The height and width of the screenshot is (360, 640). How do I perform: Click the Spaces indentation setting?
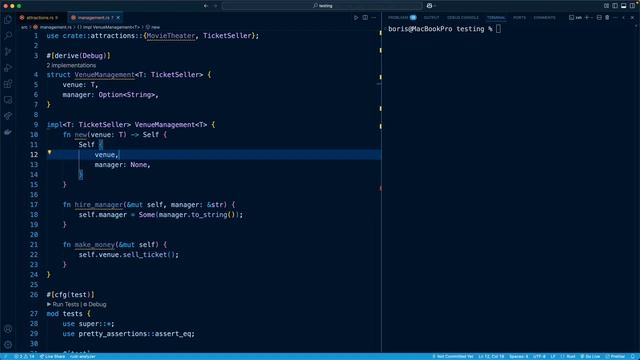pyautogui.click(x=518, y=356)
